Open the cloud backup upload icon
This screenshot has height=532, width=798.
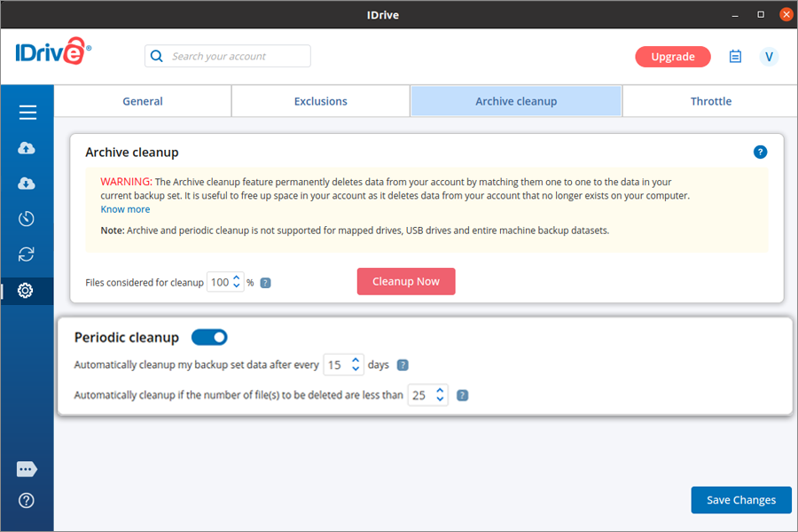coord(27,148)
